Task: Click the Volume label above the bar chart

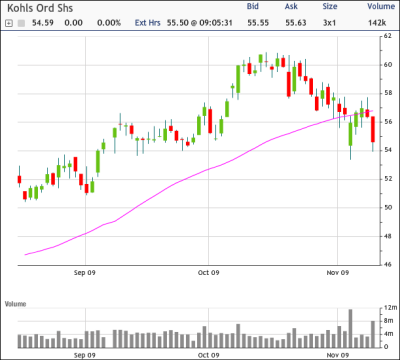Action: click(15, 304)
